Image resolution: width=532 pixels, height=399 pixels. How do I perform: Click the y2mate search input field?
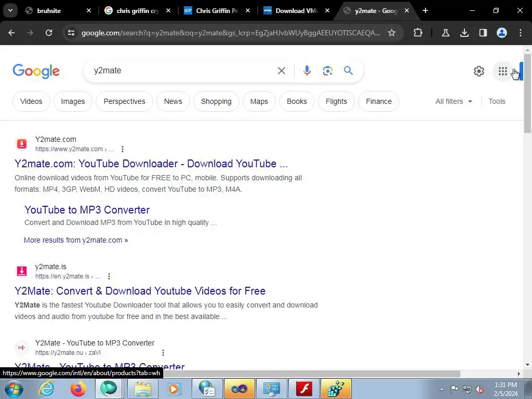pyautogui.click(x=181, y=71)
